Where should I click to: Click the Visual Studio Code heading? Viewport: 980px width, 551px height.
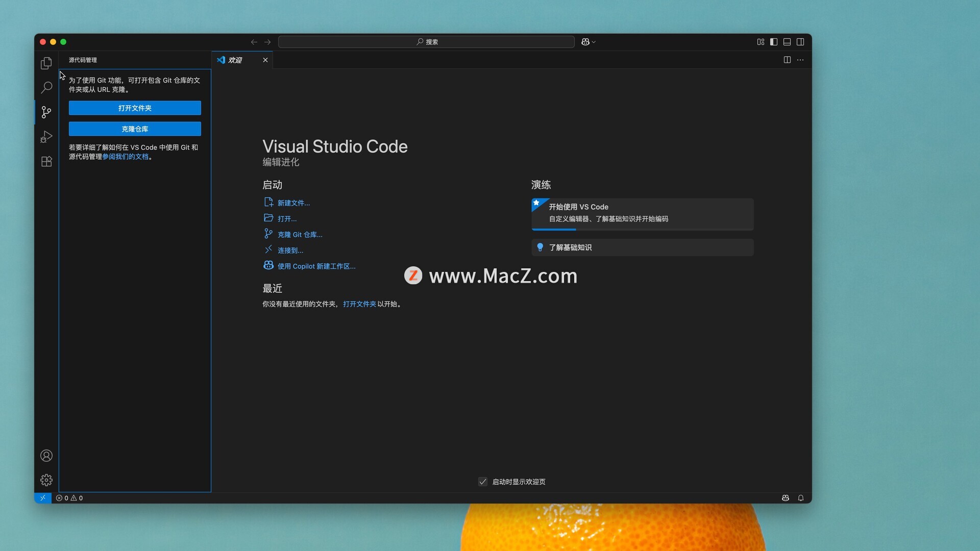[x=335, y=146]
